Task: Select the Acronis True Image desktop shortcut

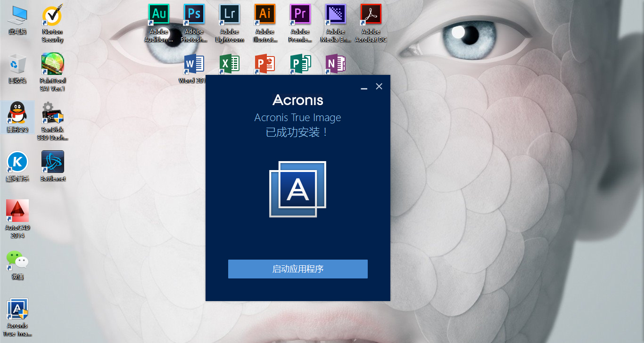Action: (x=17, y=317)
